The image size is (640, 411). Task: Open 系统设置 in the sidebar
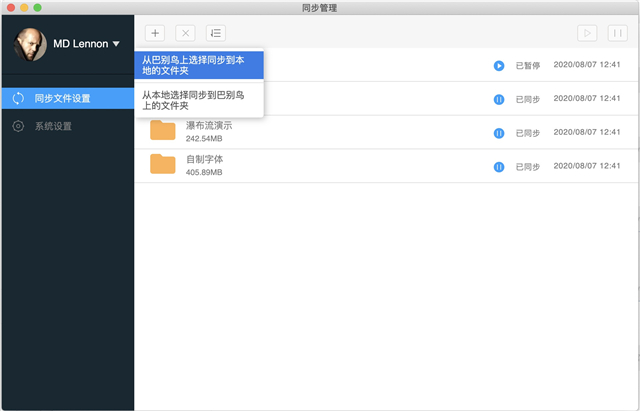click(53, 126)
